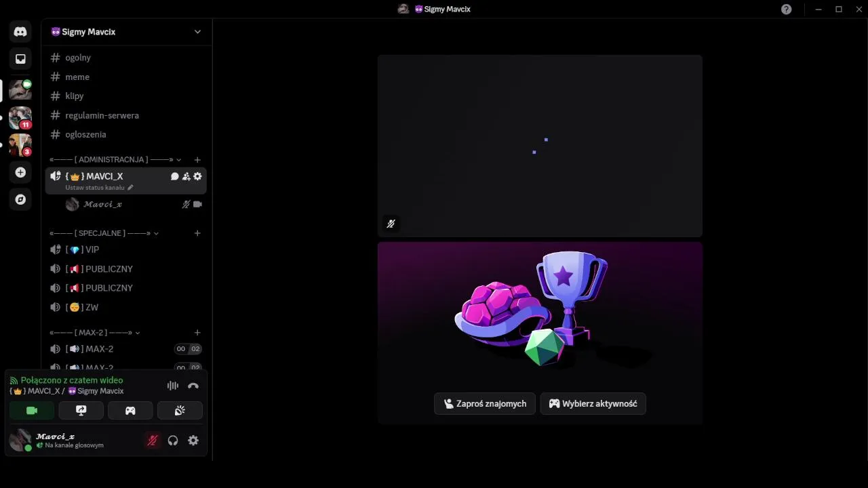Viewport: 868px width, 488px height.
Task: Toggle deafen headphones
Action: coord(173,441)
